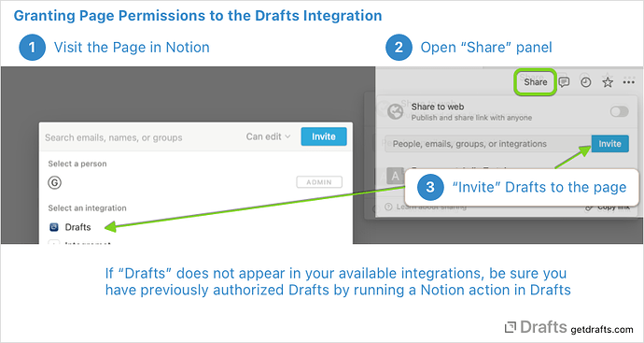Select Drafts under Select an integration
Screen dimensions: 644x343
click(77, 227)
